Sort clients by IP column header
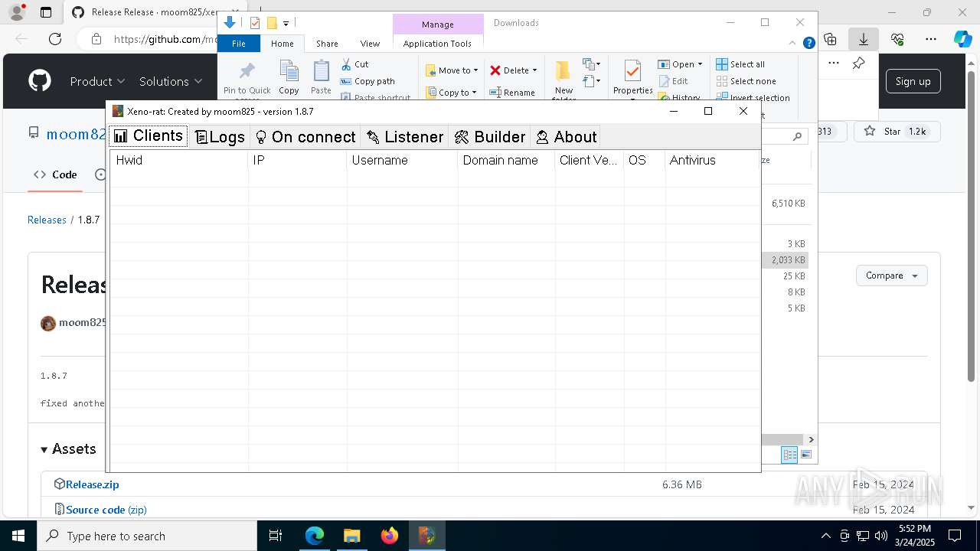Image resolution: width=980 pixels, height=551 pixels. click(297, 160)
